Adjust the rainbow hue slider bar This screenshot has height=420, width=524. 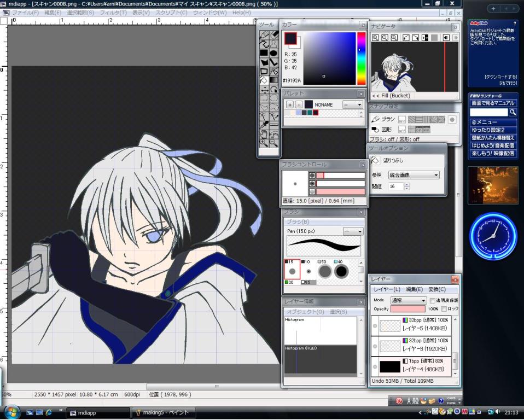coord(361,59)
